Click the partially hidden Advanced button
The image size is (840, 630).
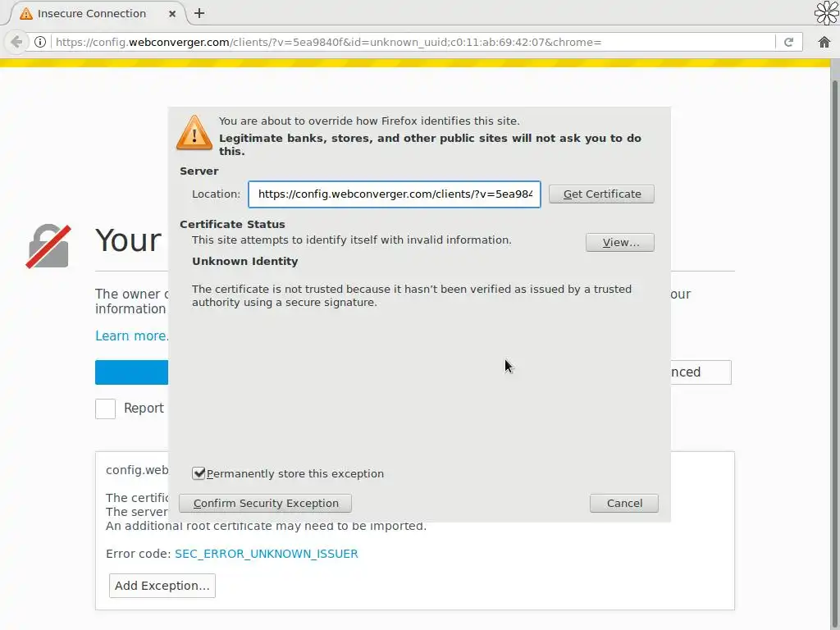point(701,372)
